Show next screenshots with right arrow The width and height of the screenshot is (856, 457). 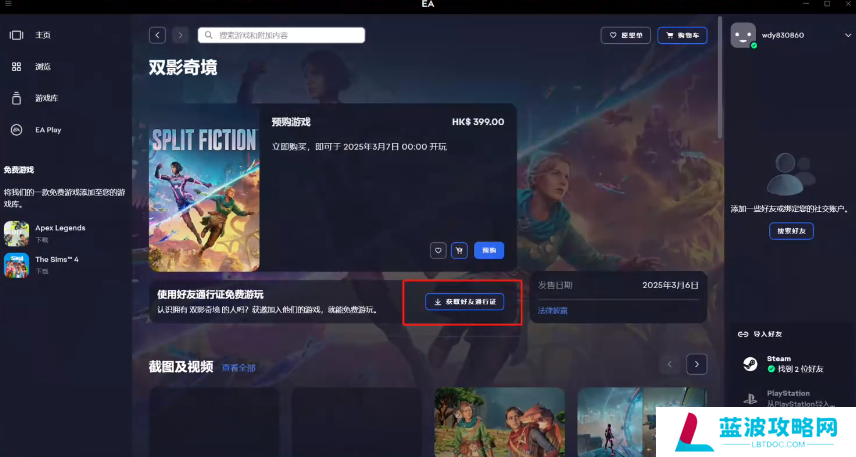tap(697, 364)
